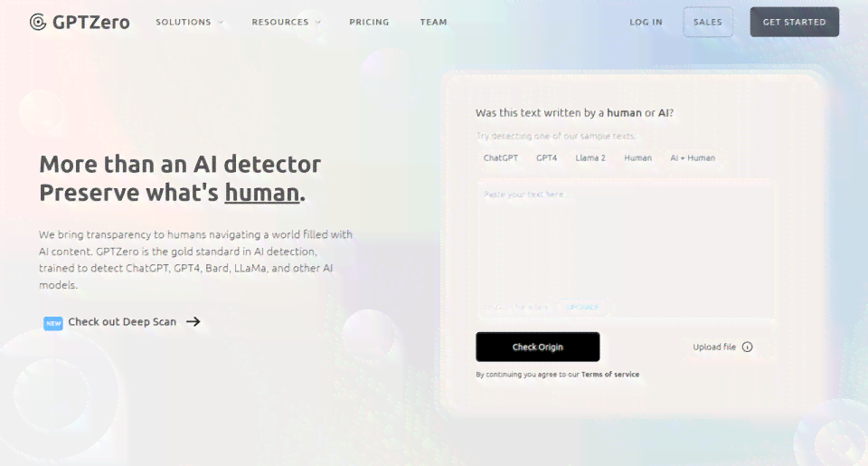Click the Sales button
868x466 pixels.
tap(708, 22)
